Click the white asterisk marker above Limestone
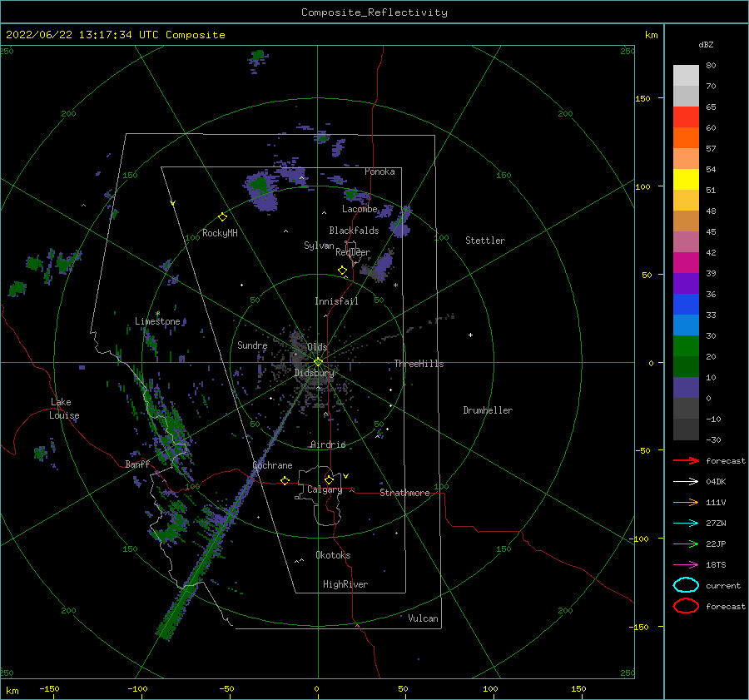 [x=157, y=314]
